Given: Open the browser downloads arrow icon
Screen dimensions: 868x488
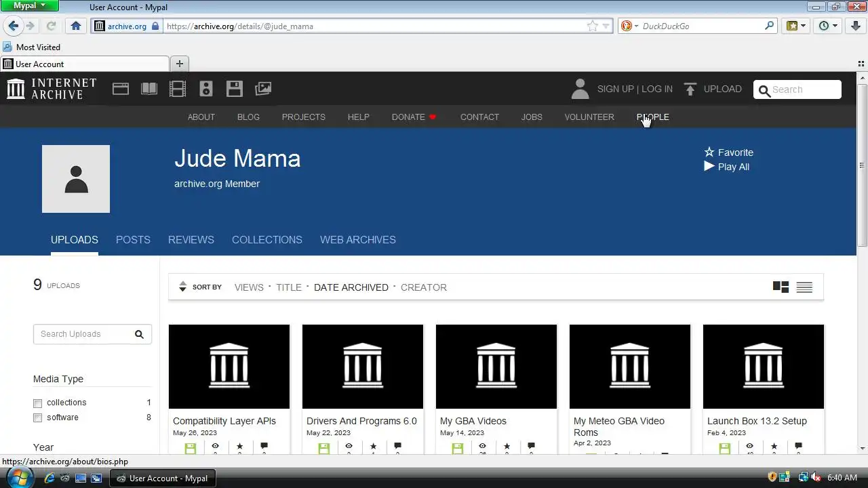Looking at the screenshot, I should coord(855,26).
